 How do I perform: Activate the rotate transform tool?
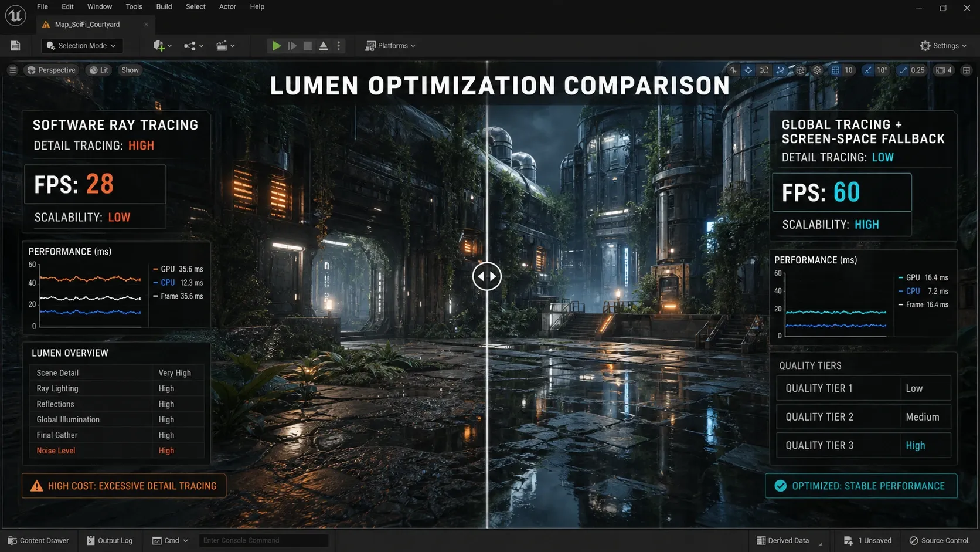coord(764,70)
